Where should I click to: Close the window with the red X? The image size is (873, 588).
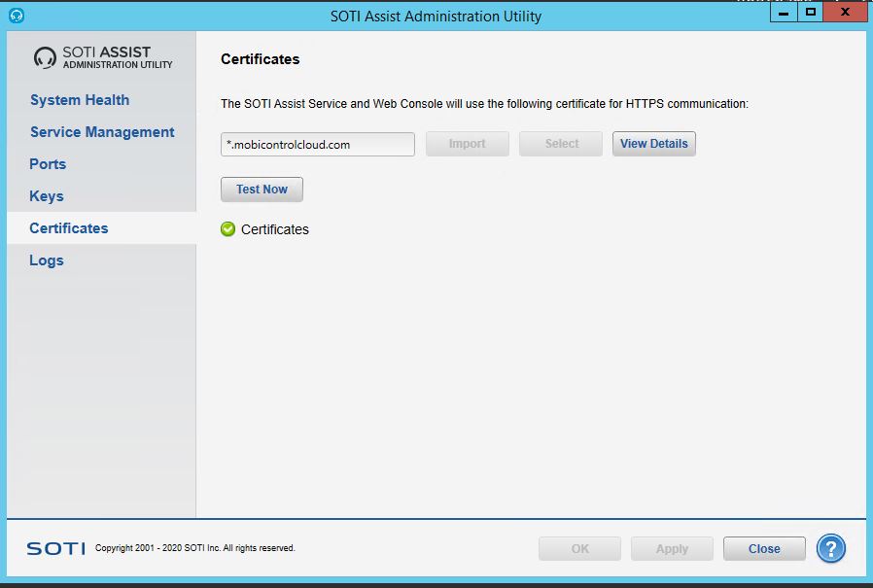tap(845, 13)
